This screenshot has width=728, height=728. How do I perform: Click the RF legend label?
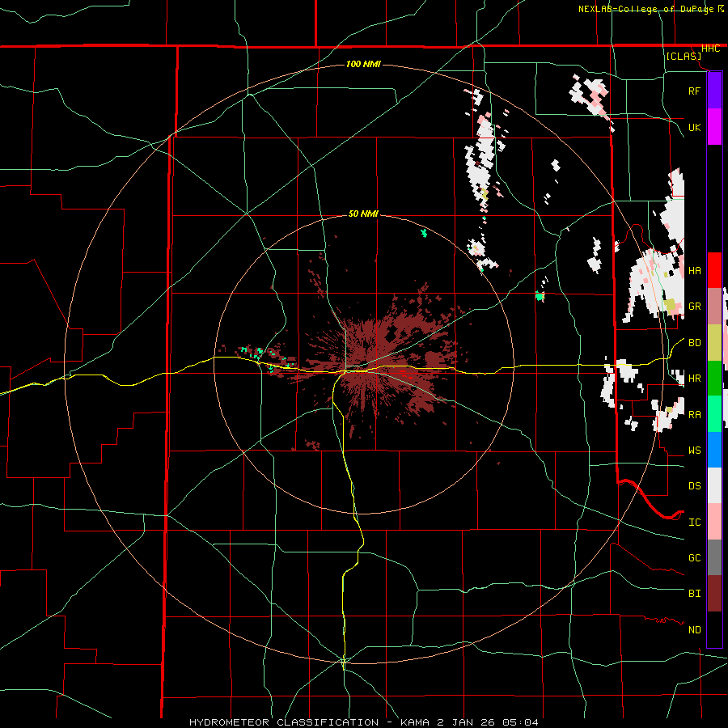[x=694, y=91]
